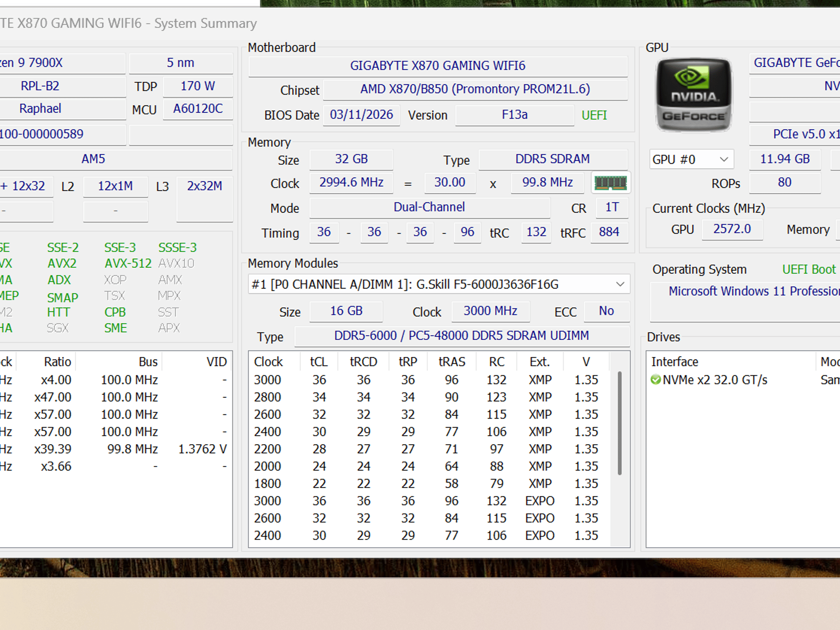Viewport: 840px width, 630px height.
Task: Click the DDR5-6000 / PC5-48000 type field
Action: tap(462, 336)
